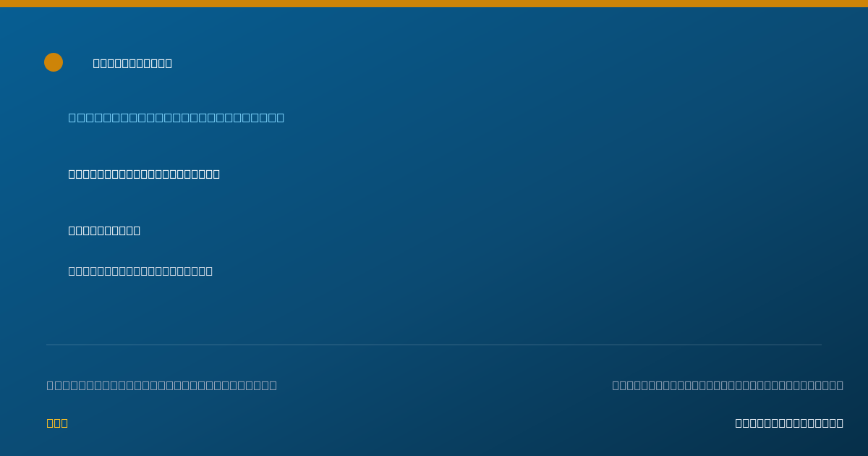The height and width of the screenshot is (456, 868).
Task: Open the light blue headline text line
Action: 176,117
